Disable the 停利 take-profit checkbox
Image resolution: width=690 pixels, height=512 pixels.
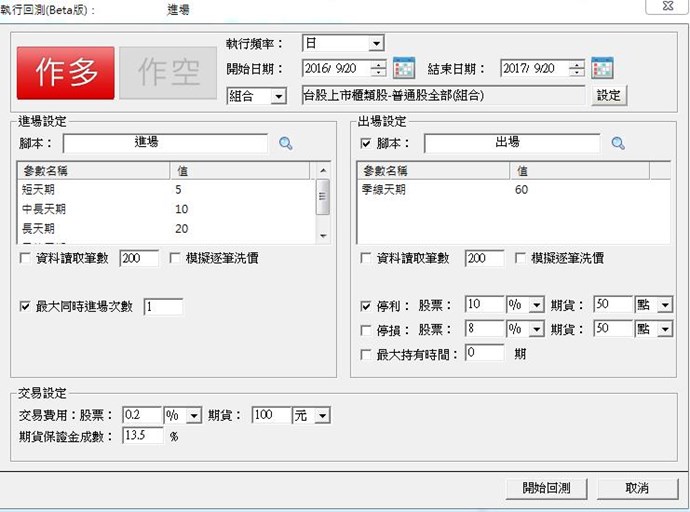click(x=366, y=305)
